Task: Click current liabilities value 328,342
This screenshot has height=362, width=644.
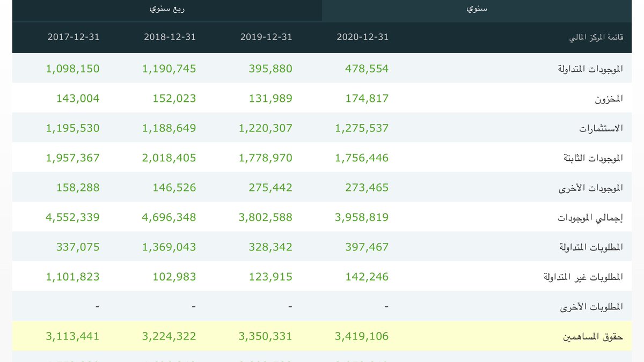Action: point(270,247)
